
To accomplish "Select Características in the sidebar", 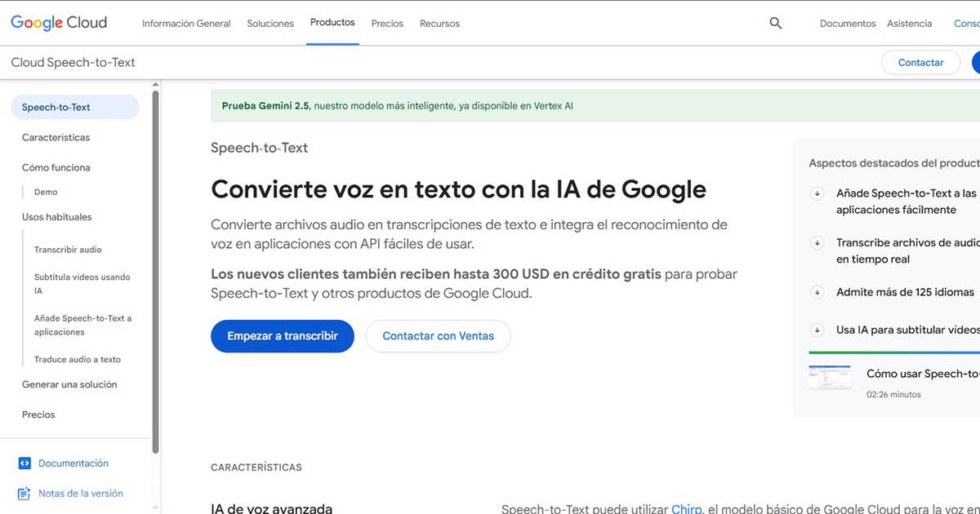I will coord(56,138).
